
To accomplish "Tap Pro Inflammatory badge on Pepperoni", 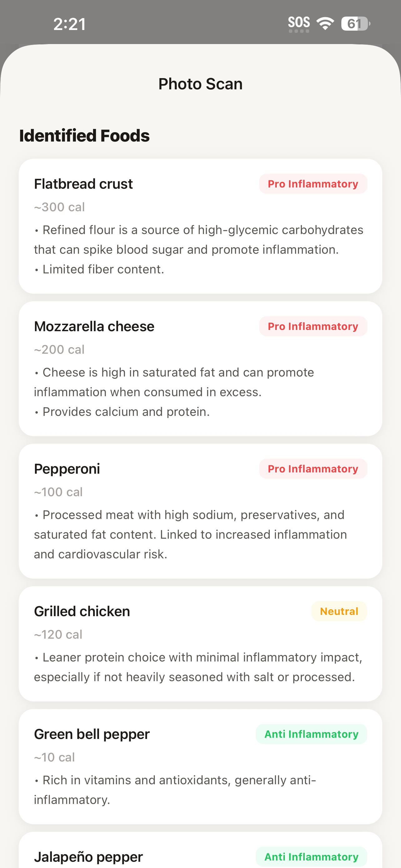I will pyautogui.click(x=313, y=469).
